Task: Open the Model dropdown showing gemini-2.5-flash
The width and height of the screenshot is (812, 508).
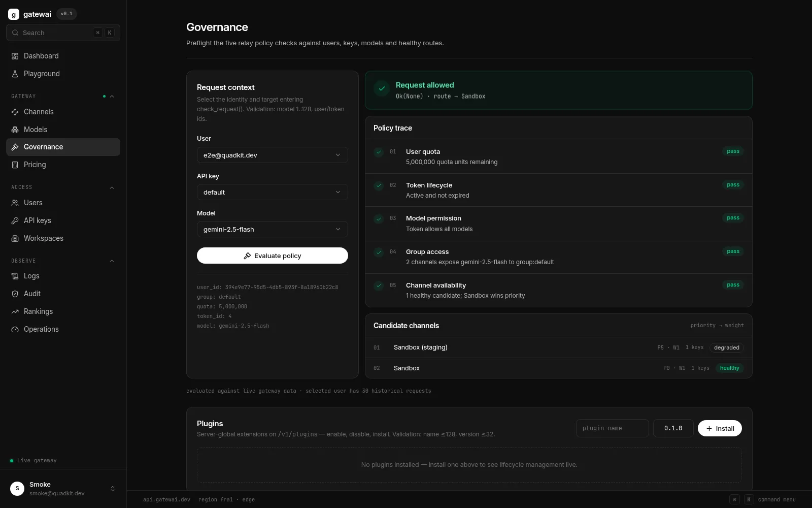Action: tap(273, 229)
